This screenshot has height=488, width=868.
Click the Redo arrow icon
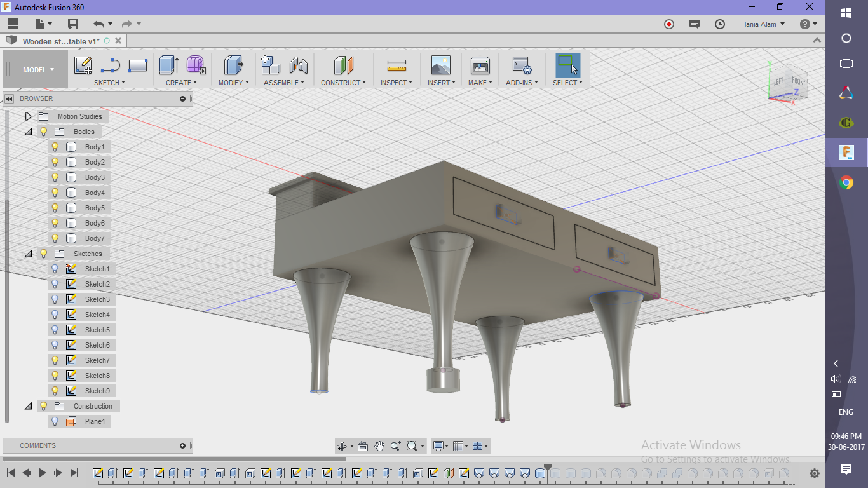point(126,24)
